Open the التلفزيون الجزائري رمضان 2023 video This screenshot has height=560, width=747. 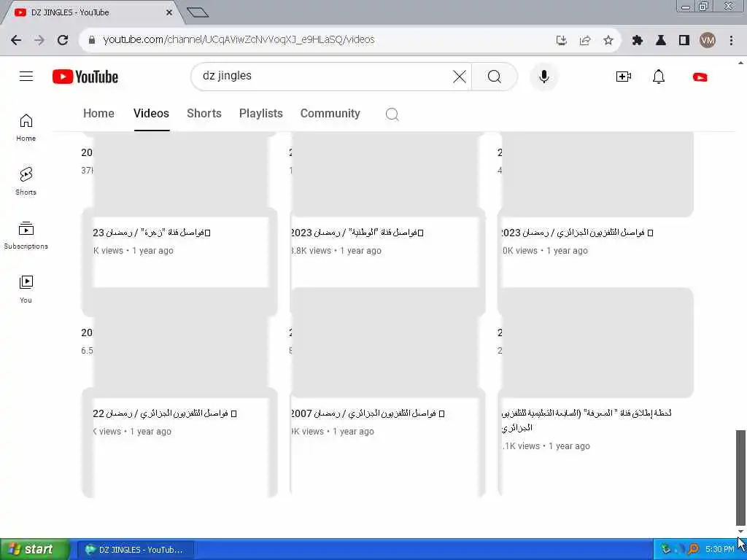577,233
